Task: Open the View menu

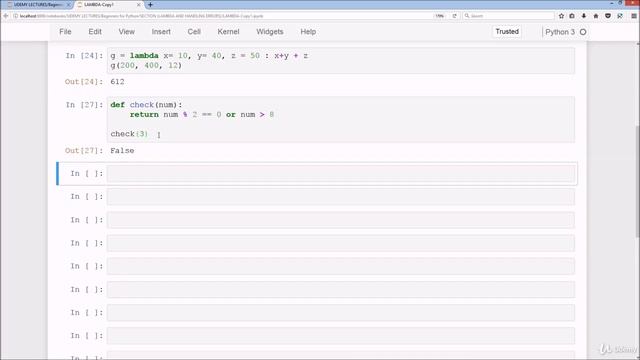Action: 127,32
